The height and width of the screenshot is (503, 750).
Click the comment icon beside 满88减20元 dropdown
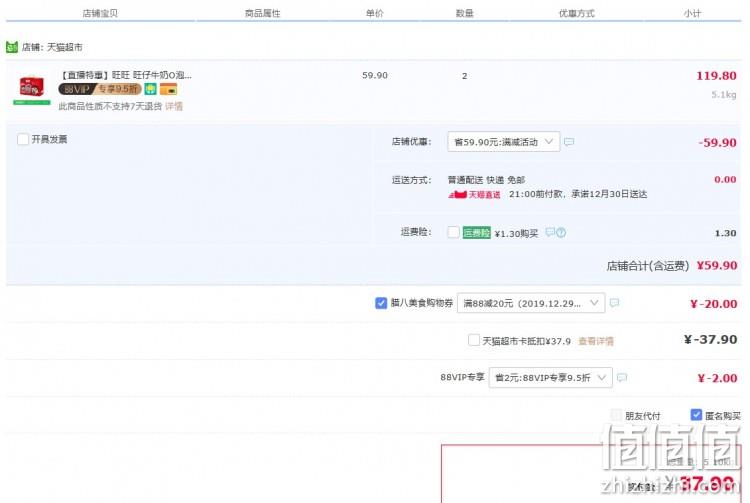pos(615,303)
